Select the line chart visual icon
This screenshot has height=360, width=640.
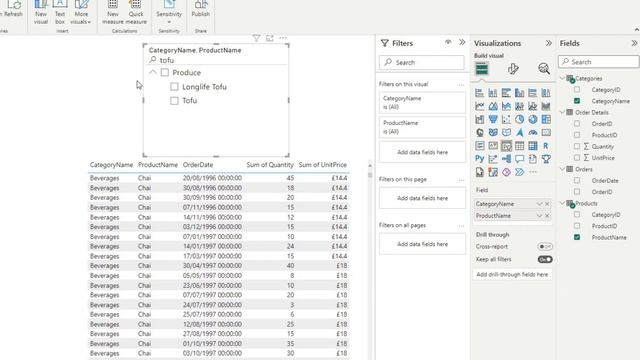480,106
